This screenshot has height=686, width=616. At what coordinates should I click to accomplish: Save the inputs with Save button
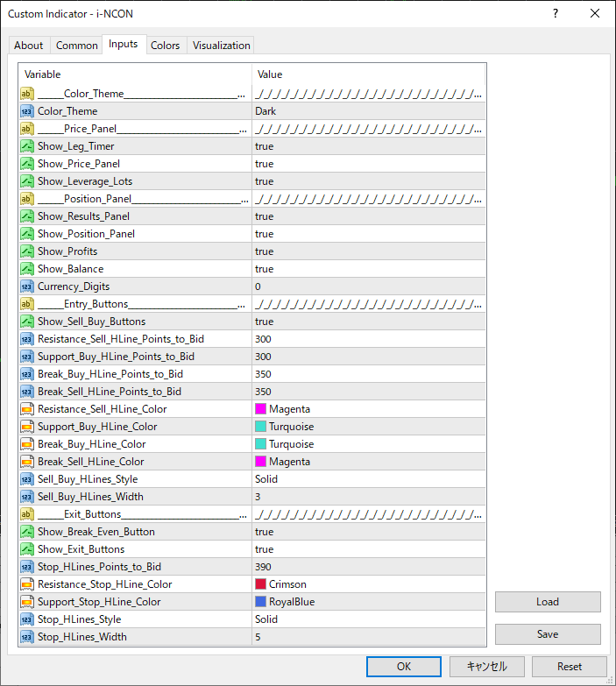click(548, 634)
